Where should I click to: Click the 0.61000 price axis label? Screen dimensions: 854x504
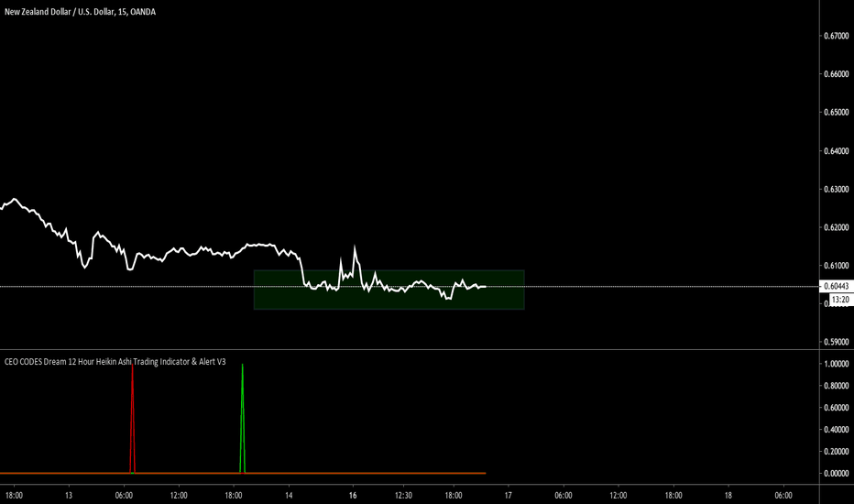click(x=836, y=266)
